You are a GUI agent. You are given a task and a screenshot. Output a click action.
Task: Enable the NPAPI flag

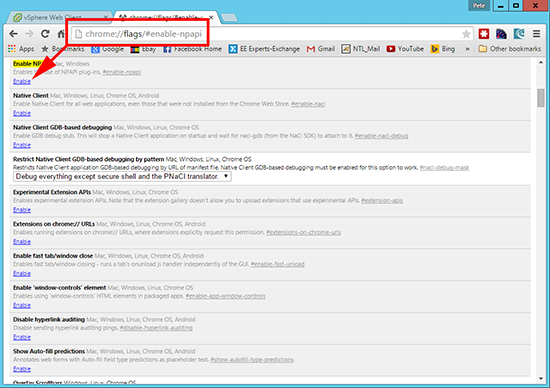pos(22,81)
